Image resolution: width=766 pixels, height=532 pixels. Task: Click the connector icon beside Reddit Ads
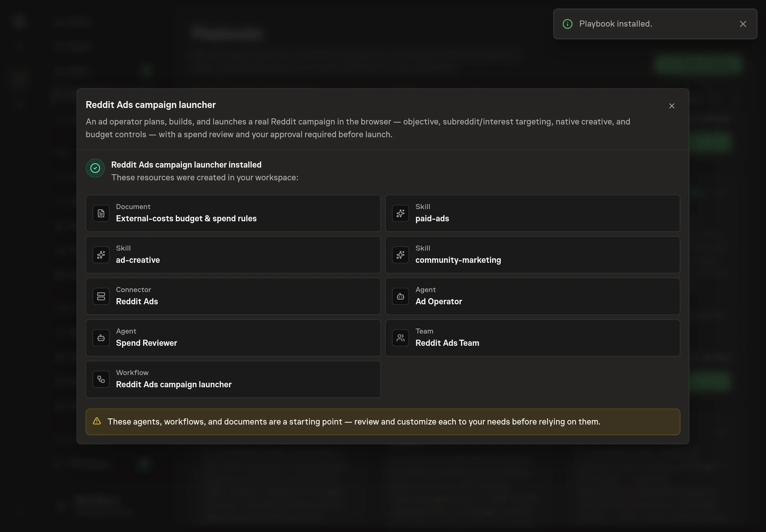click(x=101, y=296)
